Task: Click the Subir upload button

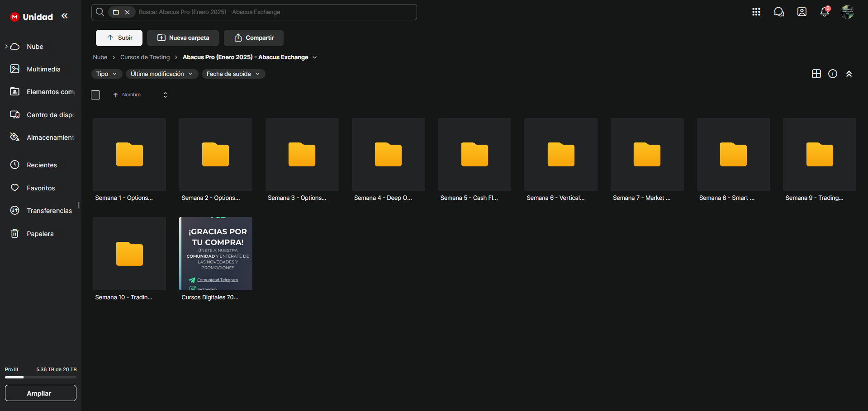Action: click(119, 38)
